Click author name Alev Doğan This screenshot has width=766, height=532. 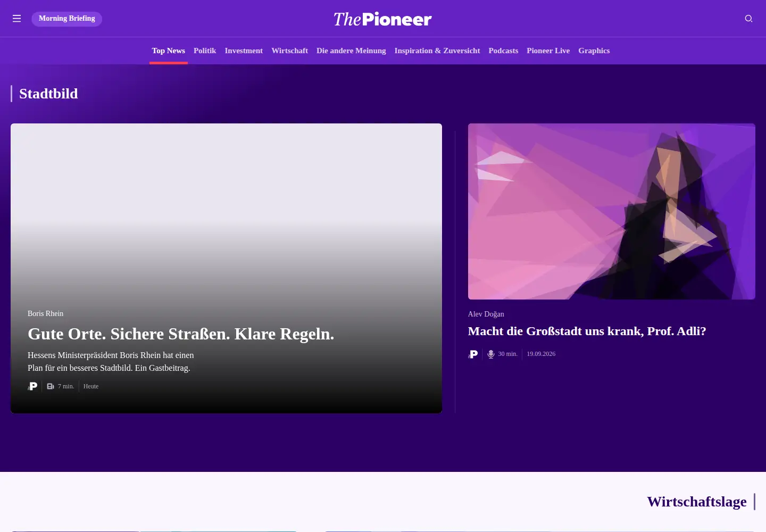[486, 314]
